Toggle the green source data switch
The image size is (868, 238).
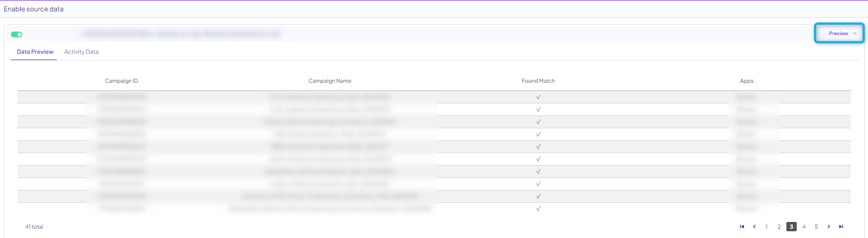click(17, 34)
